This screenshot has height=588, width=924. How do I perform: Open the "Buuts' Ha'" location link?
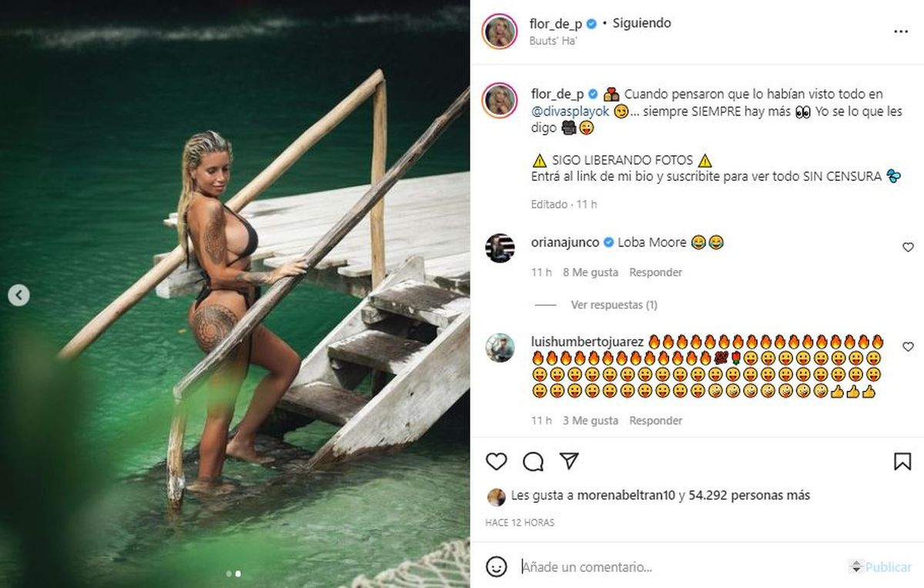[553, 41]
